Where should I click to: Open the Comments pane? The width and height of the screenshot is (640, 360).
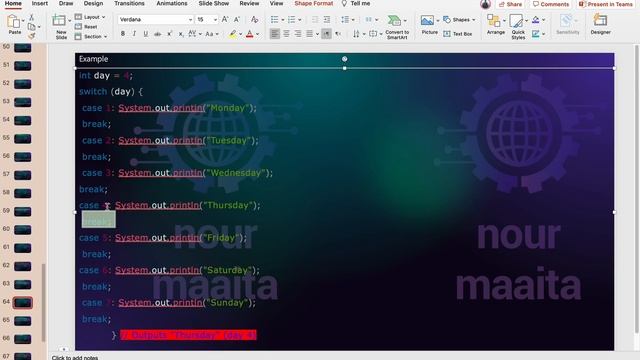[x=551, y=4]
